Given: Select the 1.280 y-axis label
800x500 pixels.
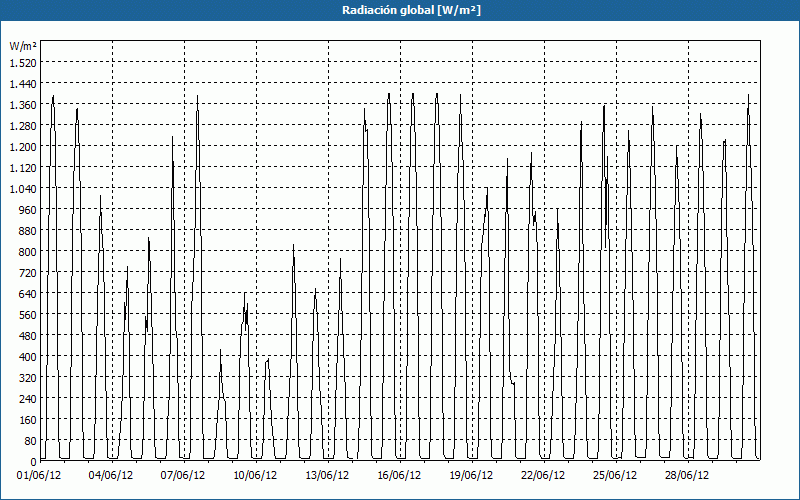Looking at the screenshot, I should click(x=23, y=126).
